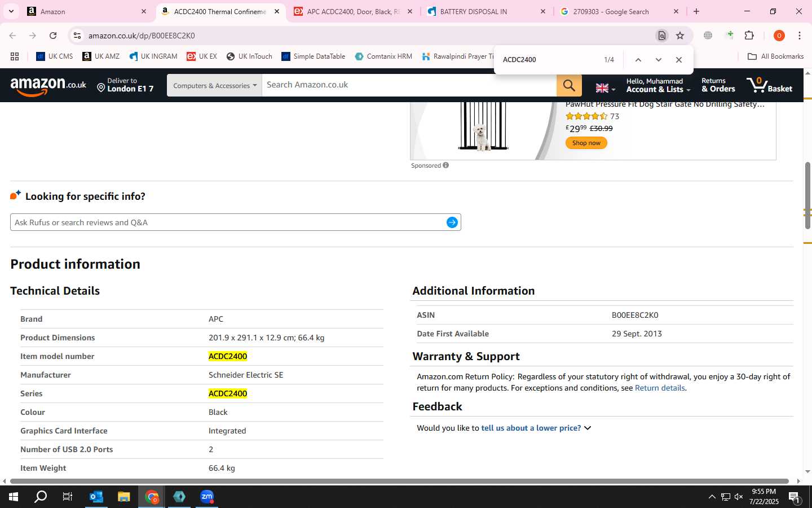Open UK CMS bookmark
Screen dimensions: 812x508
pyautogui.click(x=55, y=56)
